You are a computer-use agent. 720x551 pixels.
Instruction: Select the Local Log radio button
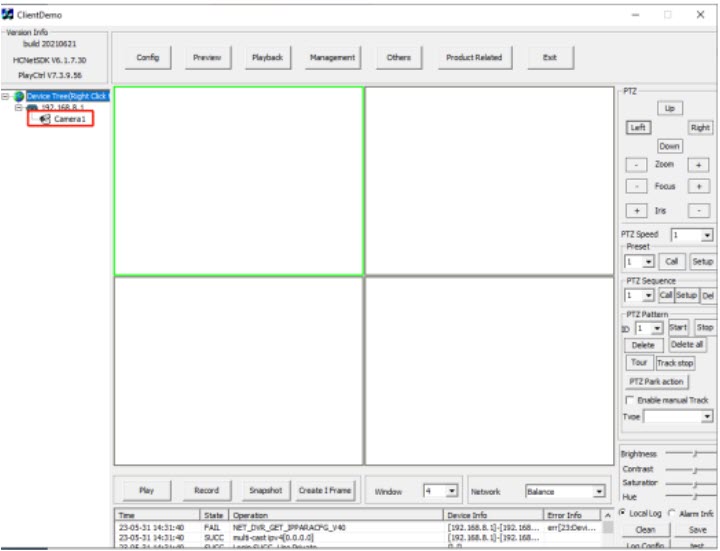point(624,514)
